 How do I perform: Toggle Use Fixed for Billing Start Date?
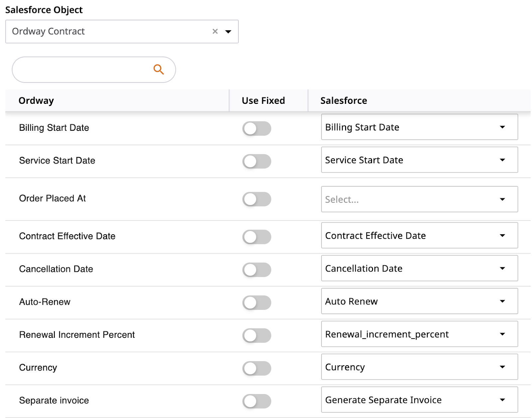tap(257, 128)
